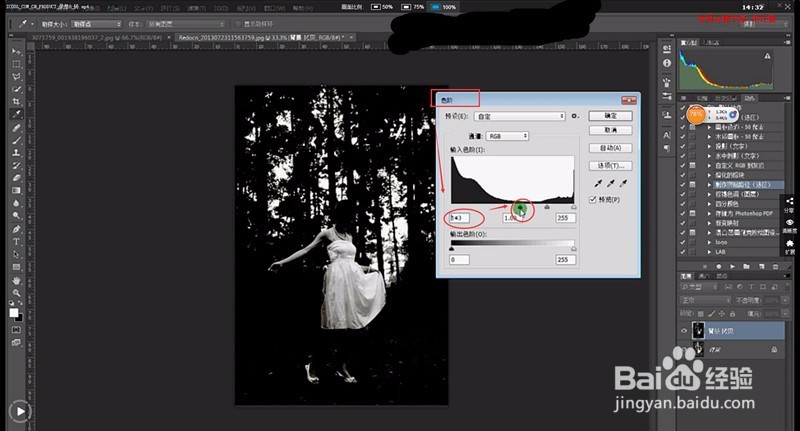Select the Crop tool
The width and height of the screenshot is (800, 431).
coord(16,102)
